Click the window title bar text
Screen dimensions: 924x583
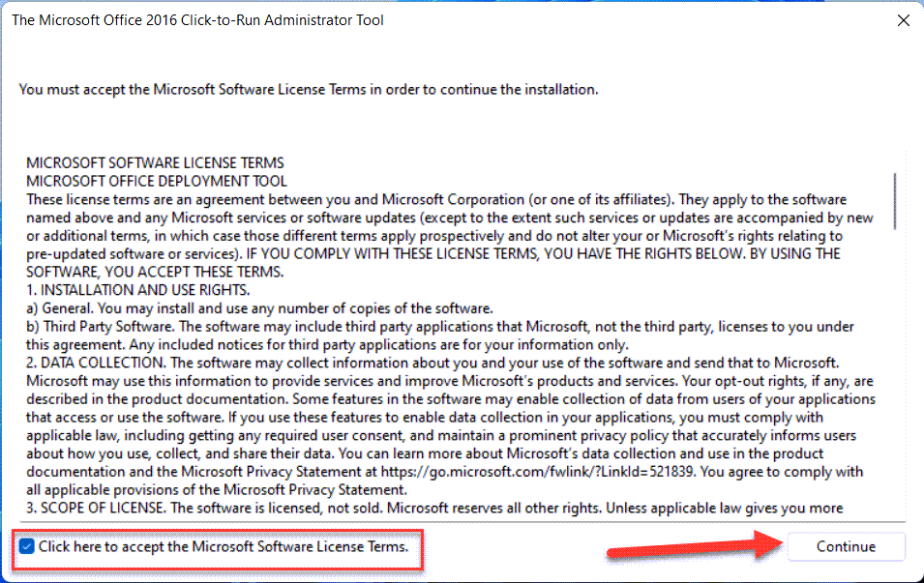[197, 20]
